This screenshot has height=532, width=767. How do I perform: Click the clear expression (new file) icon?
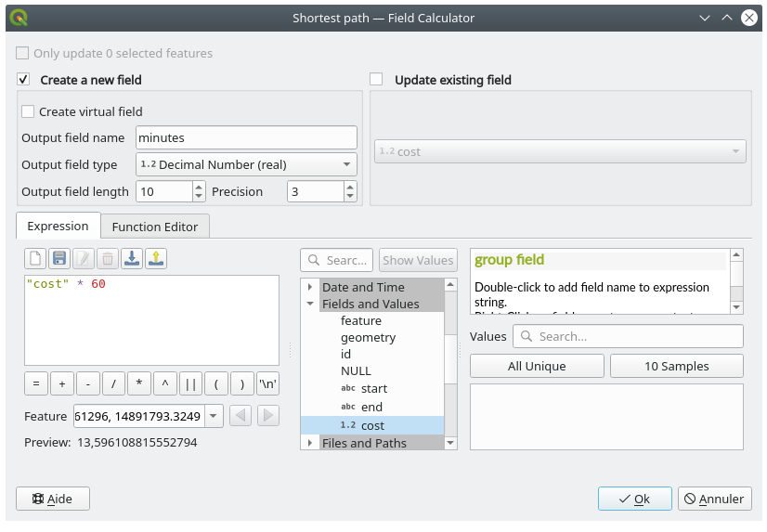pos(35,259)
